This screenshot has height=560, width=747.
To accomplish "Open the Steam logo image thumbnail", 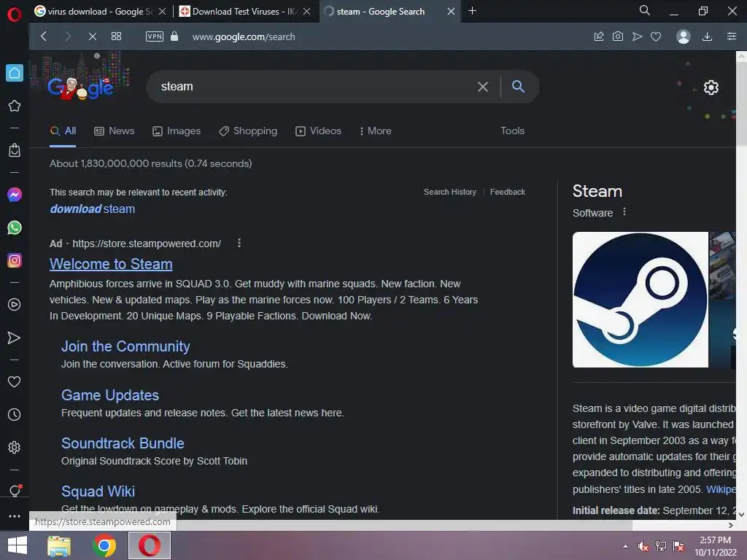I will point(640,300).
